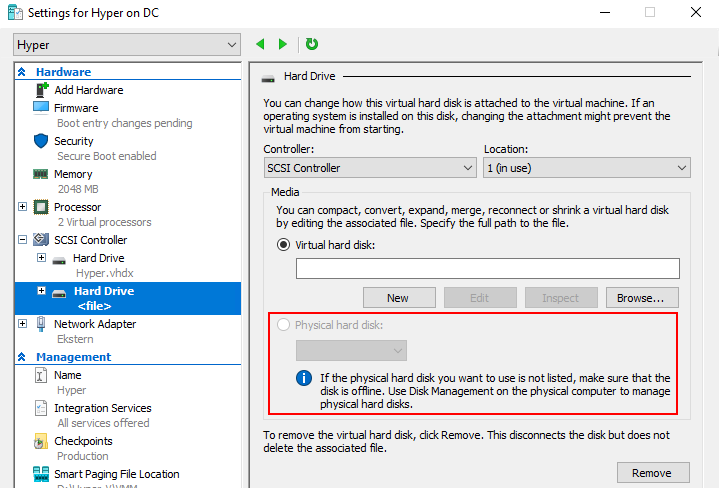This screenshot has width=719, height=488.
Task: Click the Checkpoints icon
Action: pos(41,441)
